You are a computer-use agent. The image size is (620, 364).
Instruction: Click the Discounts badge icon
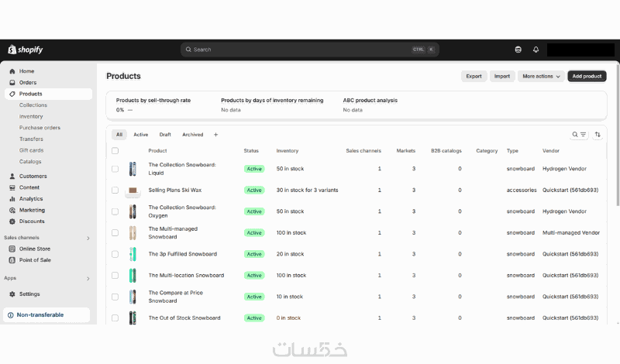coord(12,221)
